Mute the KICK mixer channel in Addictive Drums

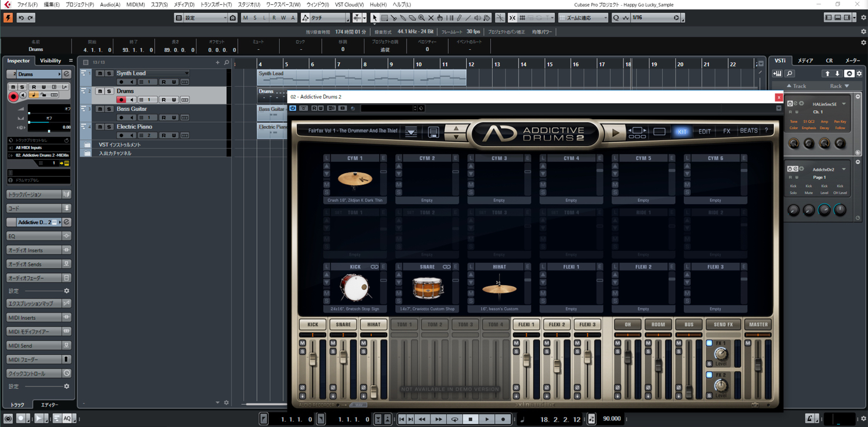point(303,343)
